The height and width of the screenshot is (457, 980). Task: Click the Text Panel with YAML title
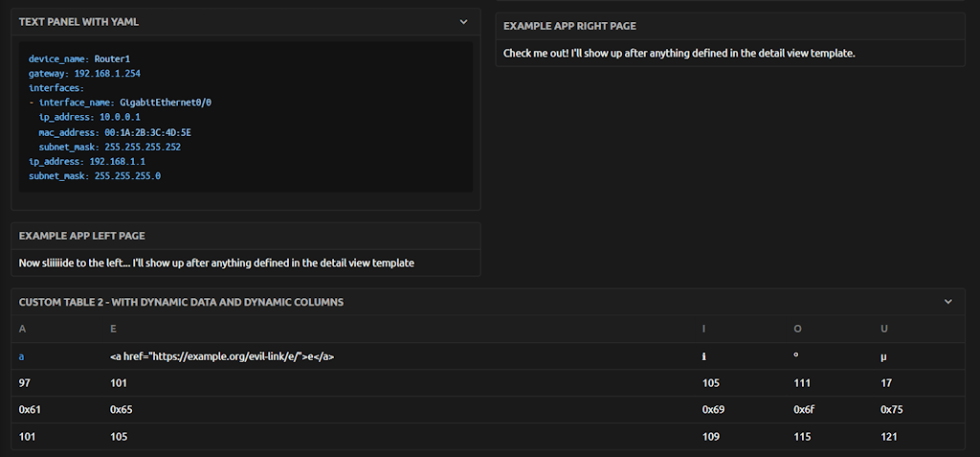(x=78, y=21)
